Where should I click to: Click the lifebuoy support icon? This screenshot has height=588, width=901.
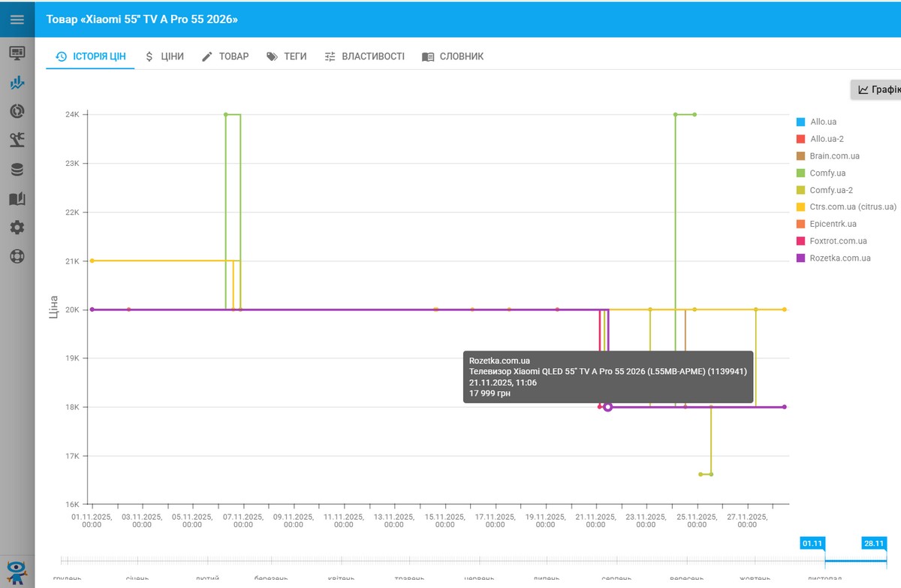click(x=17, y=256)
